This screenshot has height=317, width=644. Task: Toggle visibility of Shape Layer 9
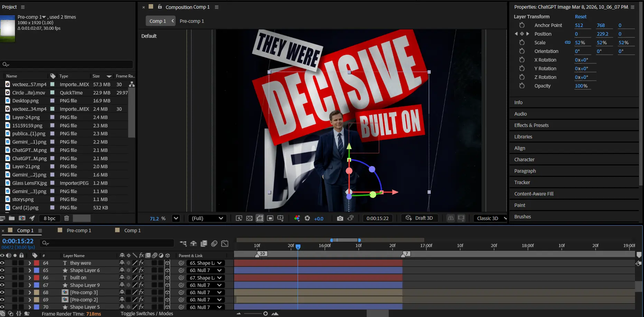2,285
